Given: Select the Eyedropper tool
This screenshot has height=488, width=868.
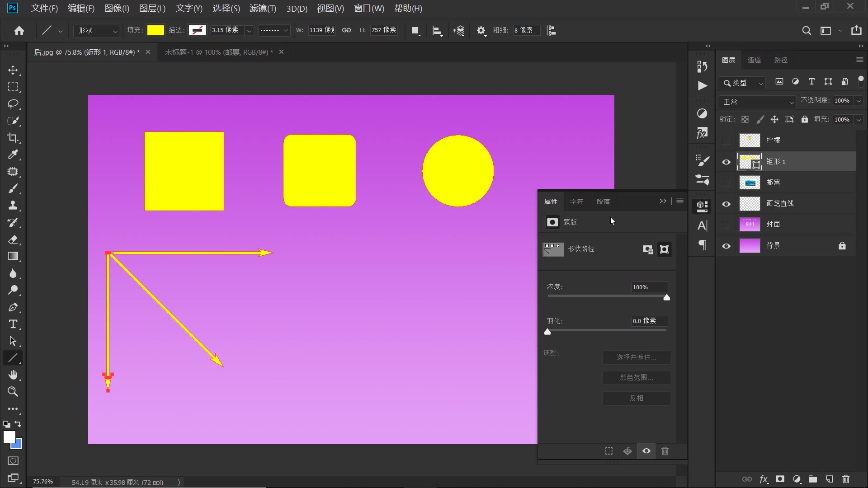Looking at the screenshot, I should 13,155.
